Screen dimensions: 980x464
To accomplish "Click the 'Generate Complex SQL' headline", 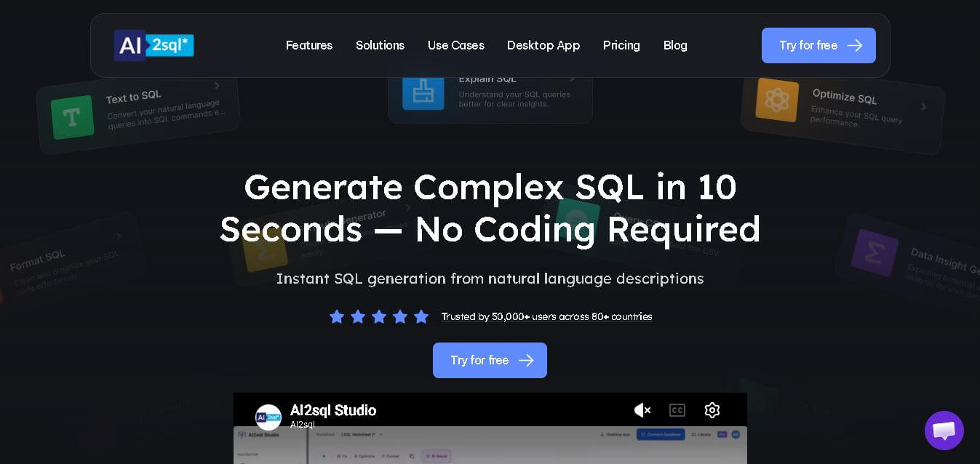I will [490, 208].
